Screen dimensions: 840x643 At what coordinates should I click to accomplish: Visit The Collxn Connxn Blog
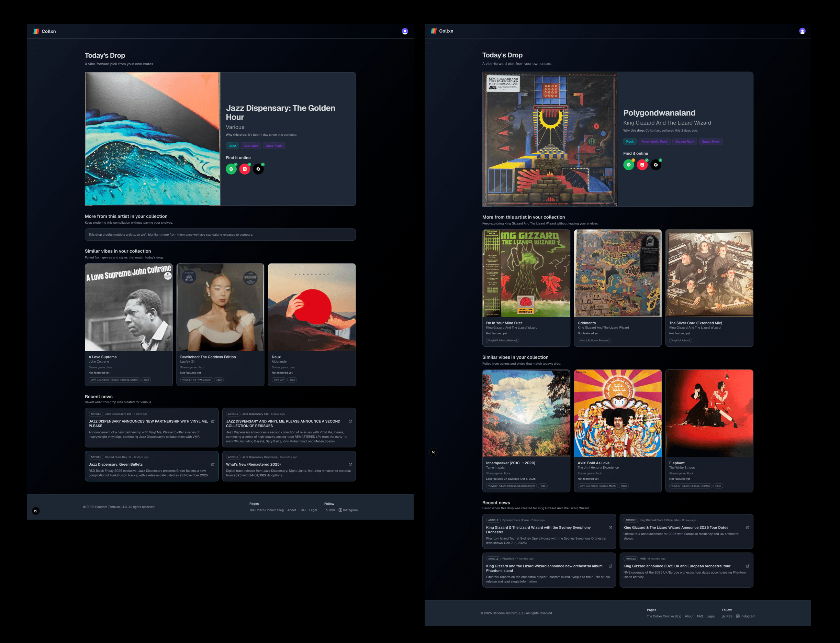(266, 510)
